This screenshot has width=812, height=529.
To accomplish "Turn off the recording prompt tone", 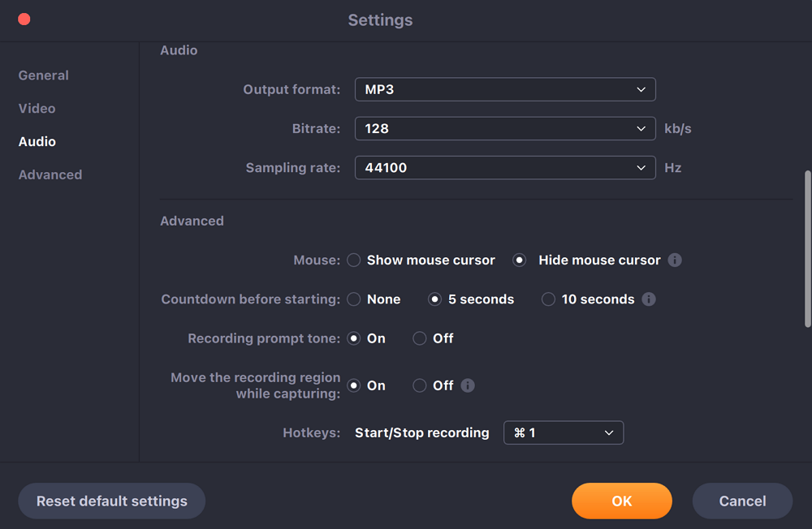I will (x=420, y=338).
